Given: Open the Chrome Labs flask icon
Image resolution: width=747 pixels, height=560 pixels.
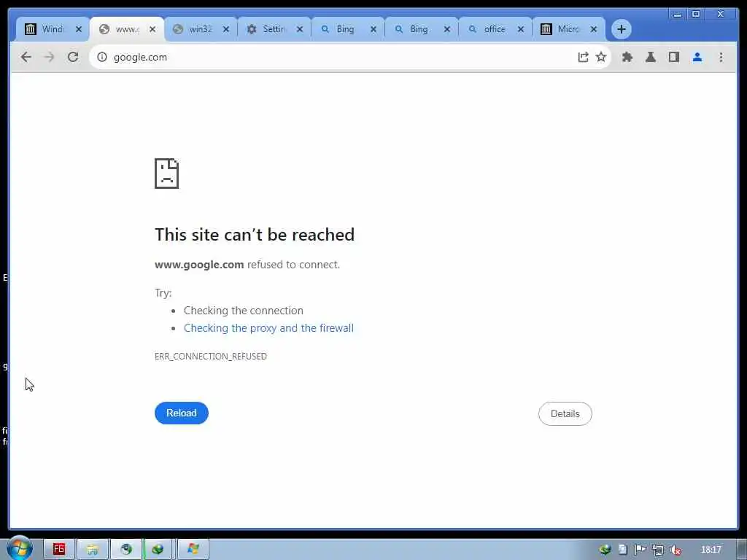Looking at the screenshot, I should tap(650, 57).
